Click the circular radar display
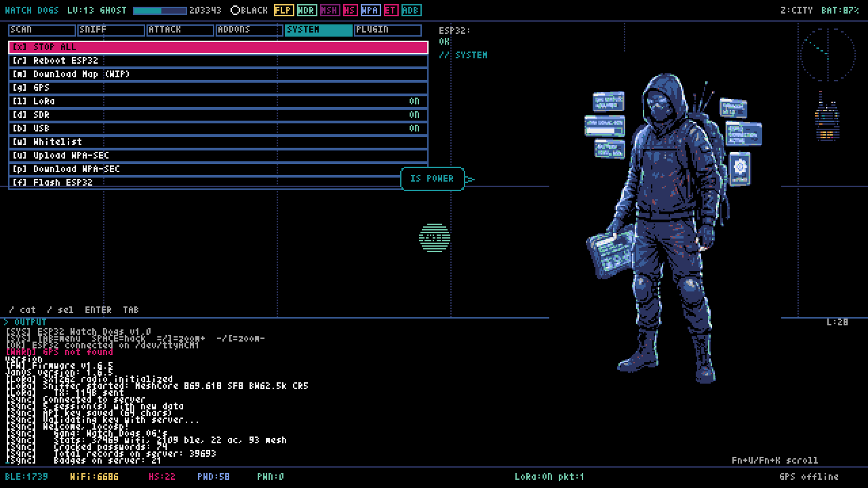Image resolution: width=868 pixels, height=488 pixels. [827, 54]
